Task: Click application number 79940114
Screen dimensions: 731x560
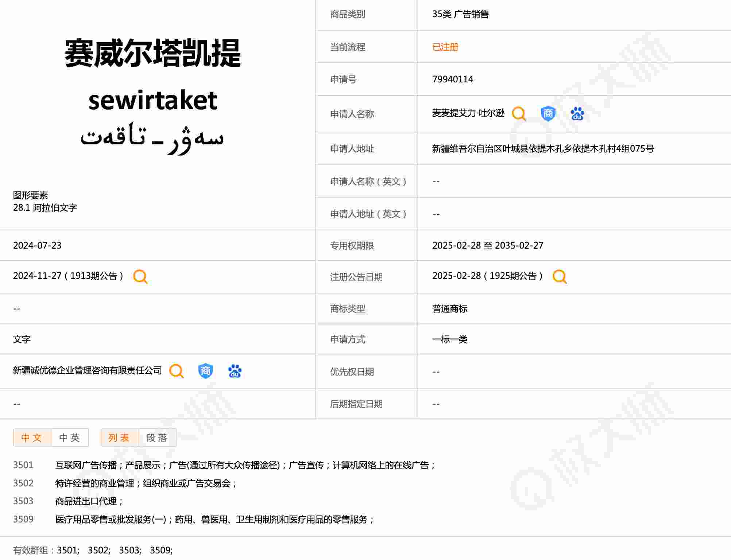Action: pyautogui.click(x=452, y=79)
